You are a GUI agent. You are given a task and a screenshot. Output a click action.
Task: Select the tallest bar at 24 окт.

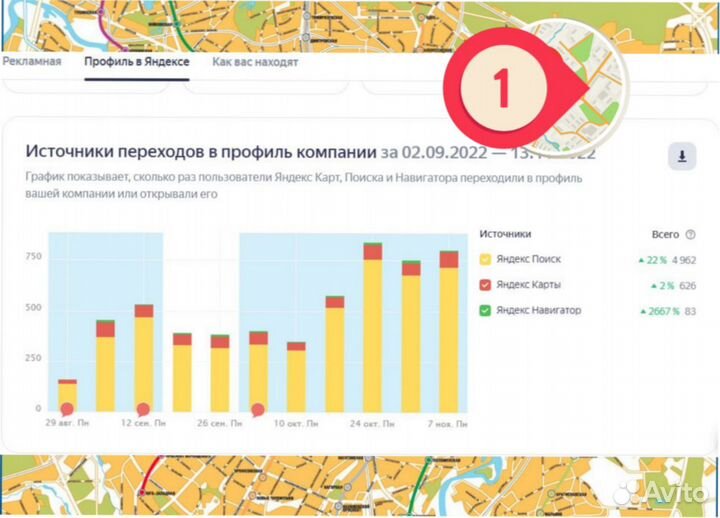tap(372, 327)
